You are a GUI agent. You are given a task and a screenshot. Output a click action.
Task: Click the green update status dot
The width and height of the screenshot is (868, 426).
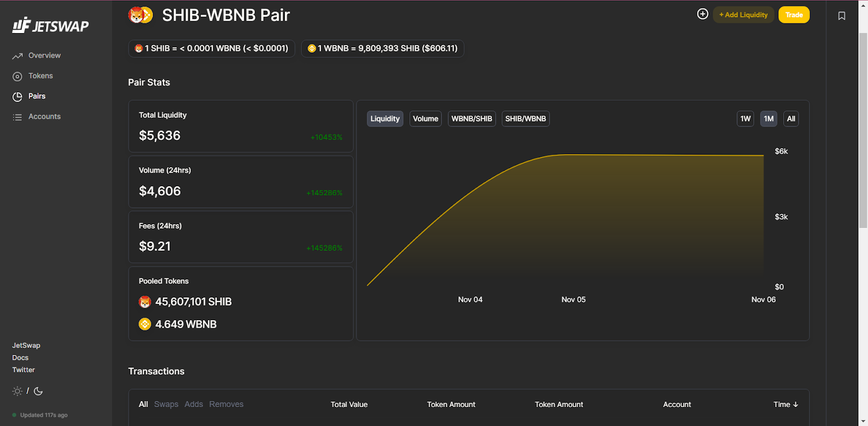click(x=14, y=415)
